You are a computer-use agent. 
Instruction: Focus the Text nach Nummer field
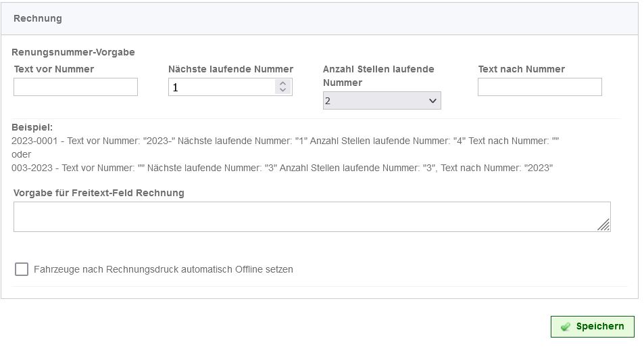(x=540, y=87)
